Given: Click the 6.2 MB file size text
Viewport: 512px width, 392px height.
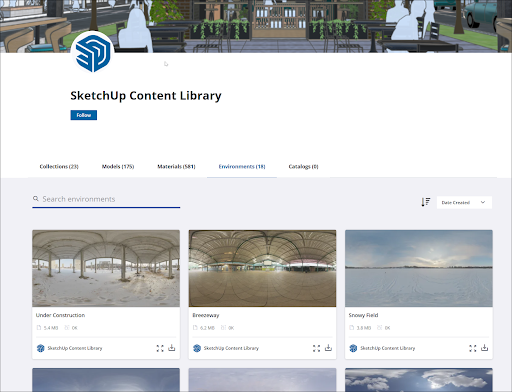Looking at the screenshot, I should 207,328.
